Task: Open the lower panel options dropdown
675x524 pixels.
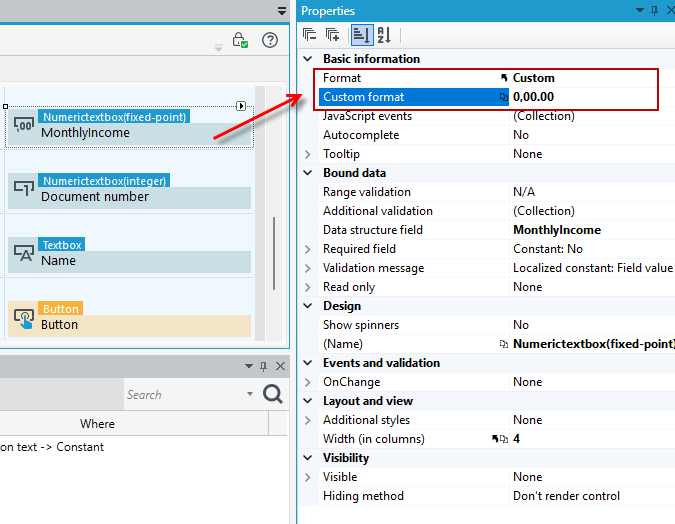Action: coord(249,366)
